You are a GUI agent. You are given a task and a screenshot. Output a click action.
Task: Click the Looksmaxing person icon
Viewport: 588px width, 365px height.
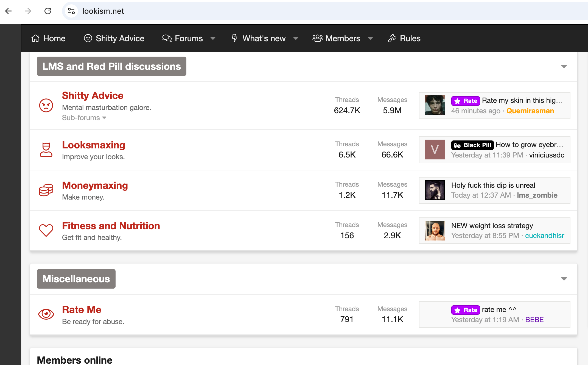[46, 150]
